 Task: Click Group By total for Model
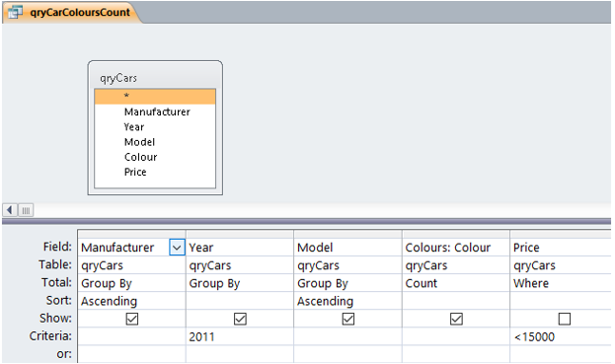(347, 283)
